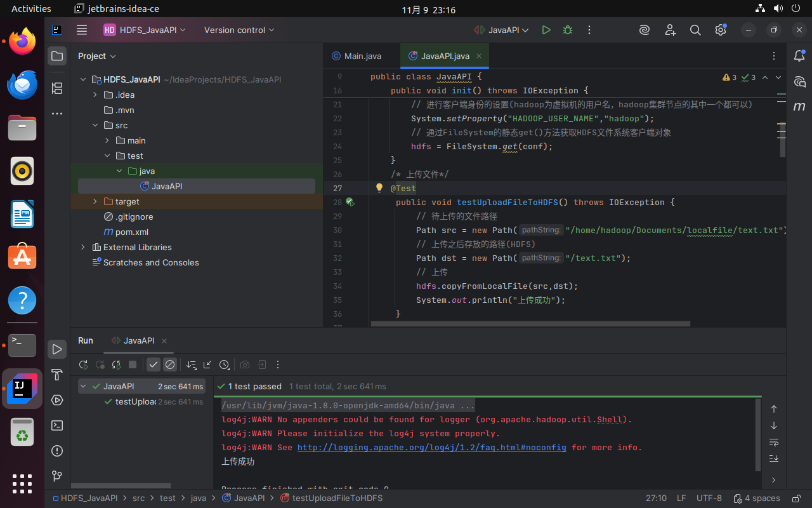This screenshot has height=508, width=812.
Task: Start debugging JavaAPI with bug icon
Action: (x=568, y=30)
